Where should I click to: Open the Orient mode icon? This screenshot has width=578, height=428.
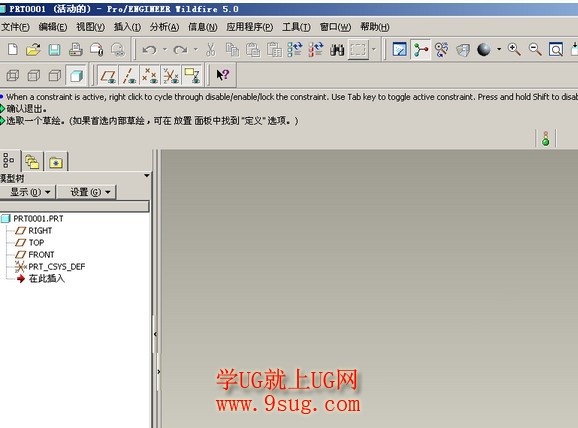point(441,49)
